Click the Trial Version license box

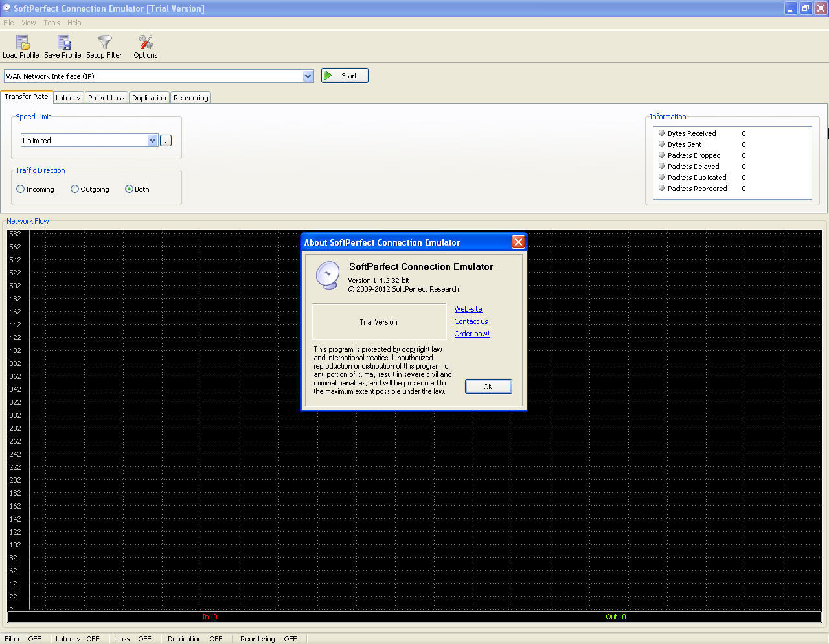(x=379, y=321)
